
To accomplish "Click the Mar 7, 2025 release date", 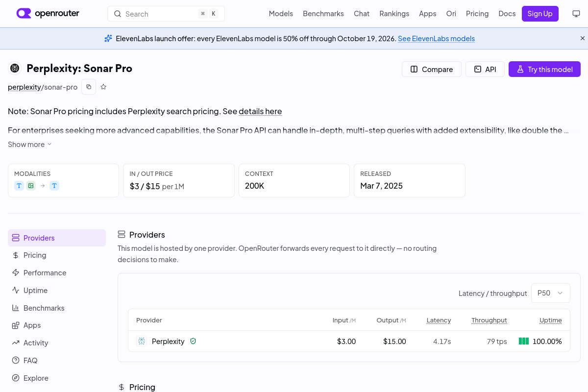I will click(x=381, y=186).
